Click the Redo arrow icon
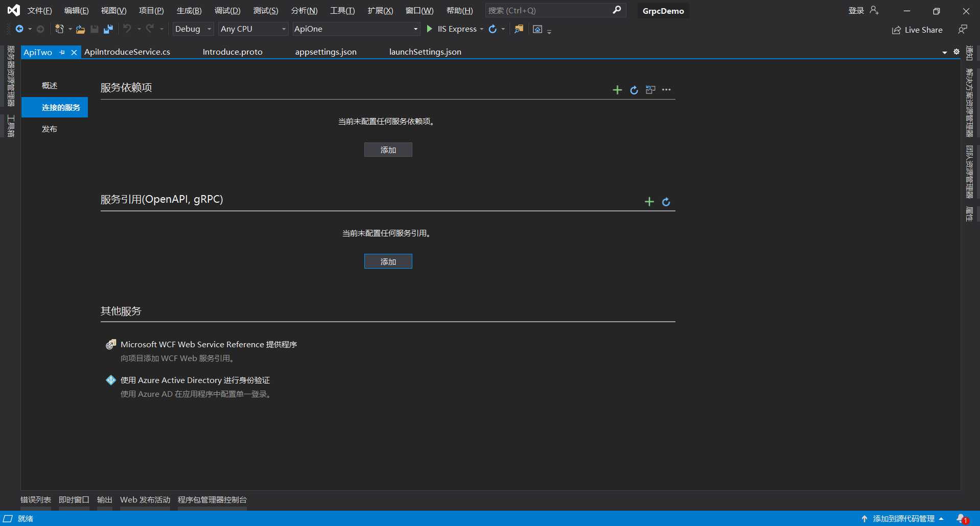The height and width of the screenshot is (526, 980). [x=150, y=29]
